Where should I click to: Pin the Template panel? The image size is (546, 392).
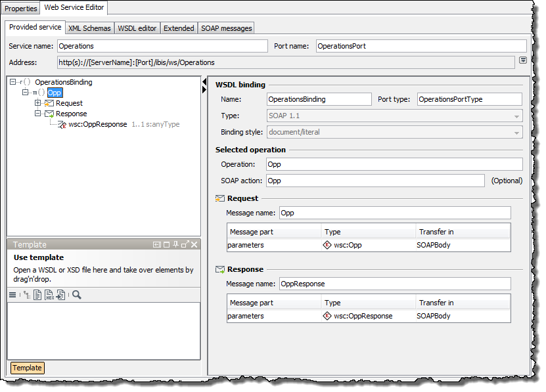(x=175, y=244)
